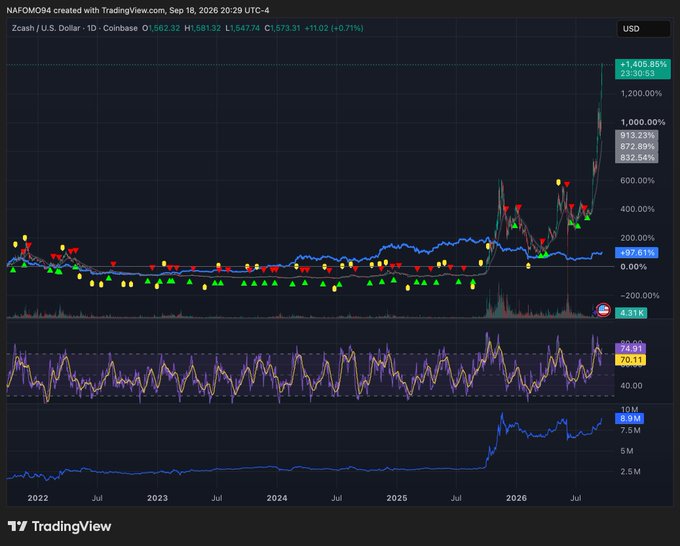Click the 1,000.00% axis label

[643, 122]
